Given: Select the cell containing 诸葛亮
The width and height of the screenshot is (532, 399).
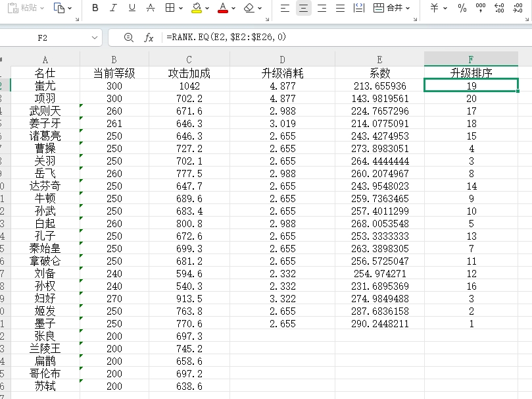Looking at the screenshot, I should [45, 136].
